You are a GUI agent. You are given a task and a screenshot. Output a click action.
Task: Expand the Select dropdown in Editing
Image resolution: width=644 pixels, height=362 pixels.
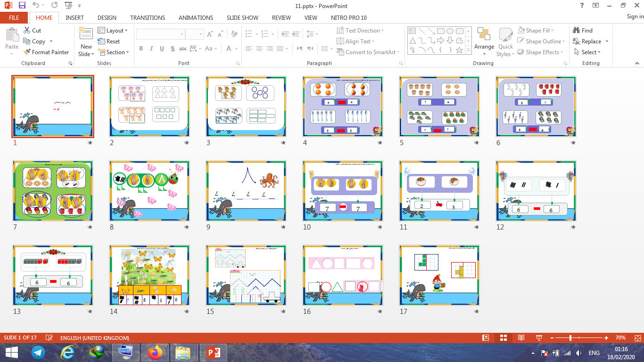(587, 52)
